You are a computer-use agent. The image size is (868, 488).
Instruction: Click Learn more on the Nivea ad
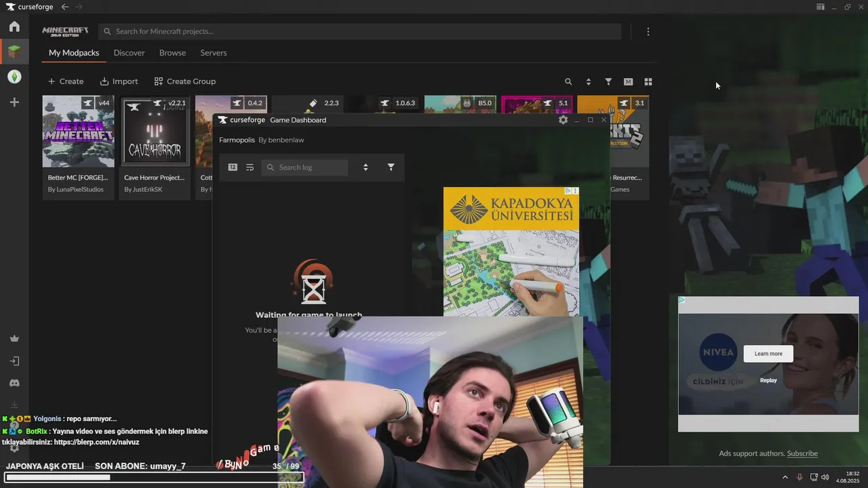coord(768,354)
